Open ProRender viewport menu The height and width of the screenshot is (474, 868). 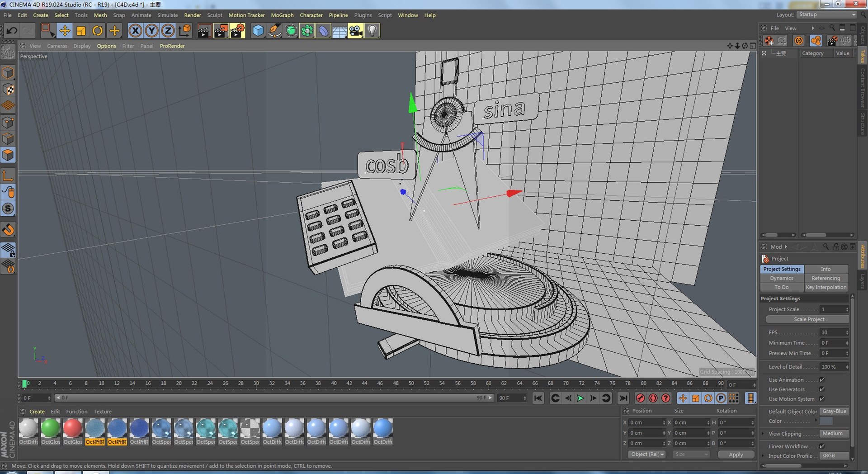(172, 46)
